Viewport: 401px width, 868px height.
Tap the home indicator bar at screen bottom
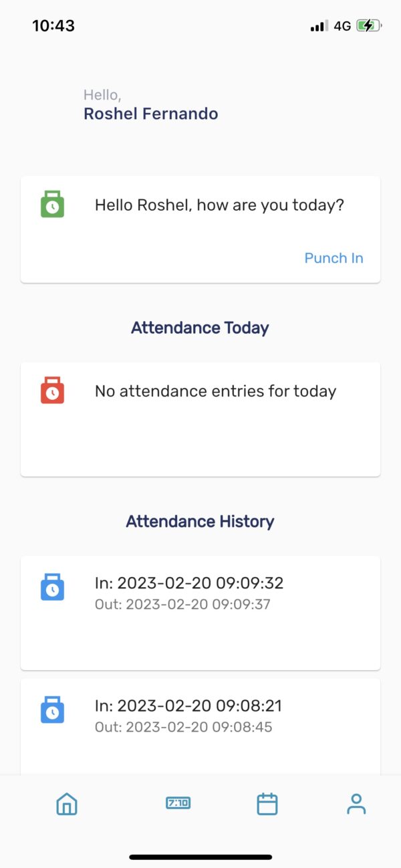click(200, 857)
